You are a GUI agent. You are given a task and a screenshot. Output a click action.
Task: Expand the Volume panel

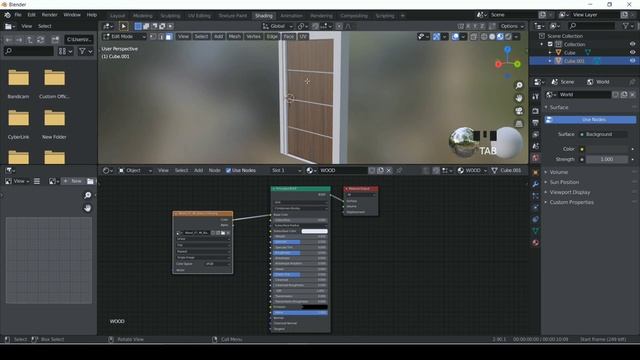point(559,172)
